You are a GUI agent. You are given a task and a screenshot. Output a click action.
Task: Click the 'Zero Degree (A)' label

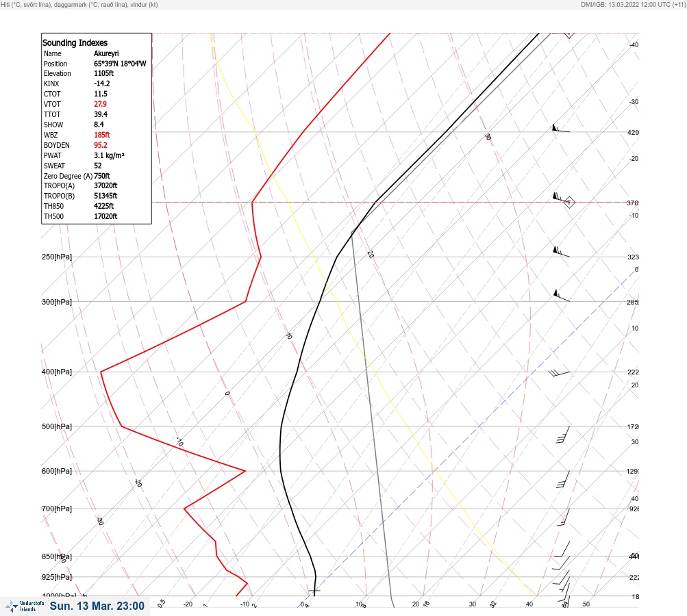[68, 176]
